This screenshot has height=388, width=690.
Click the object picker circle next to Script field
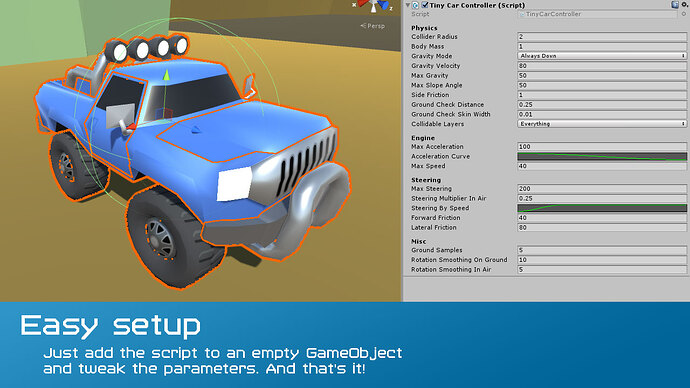point(684,14)
